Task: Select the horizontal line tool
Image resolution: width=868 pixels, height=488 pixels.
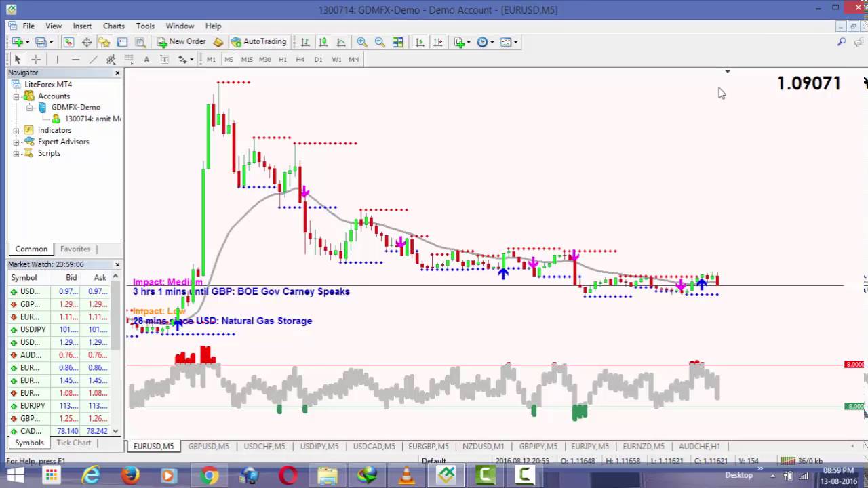Action: 75,60
